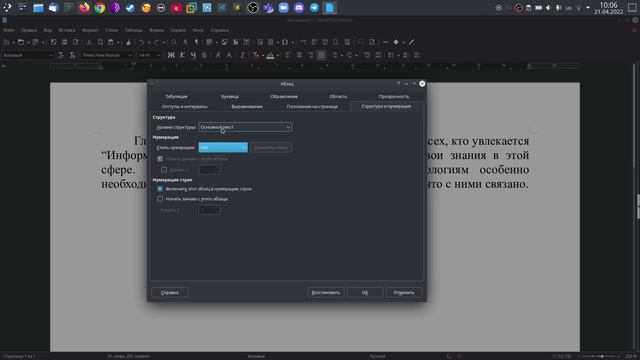
Task: Click the print icon in toolbar
Action: (64, 42)
